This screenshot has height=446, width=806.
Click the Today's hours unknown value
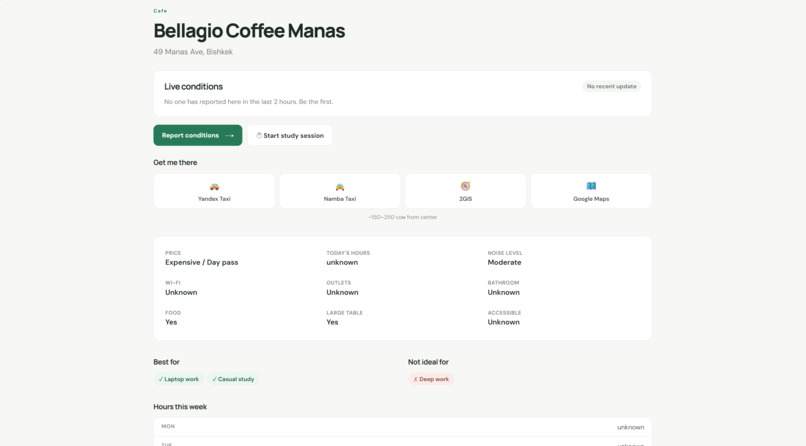(x=342, y=263)
